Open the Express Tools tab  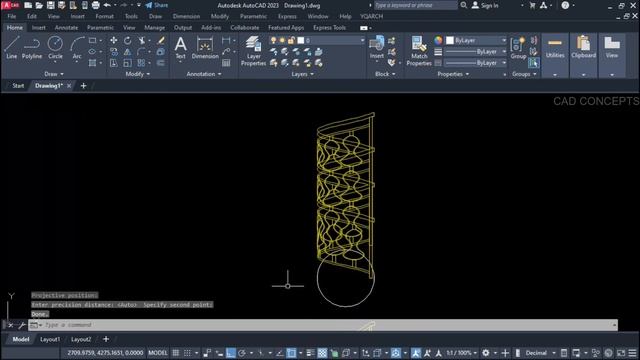(329, 28)
